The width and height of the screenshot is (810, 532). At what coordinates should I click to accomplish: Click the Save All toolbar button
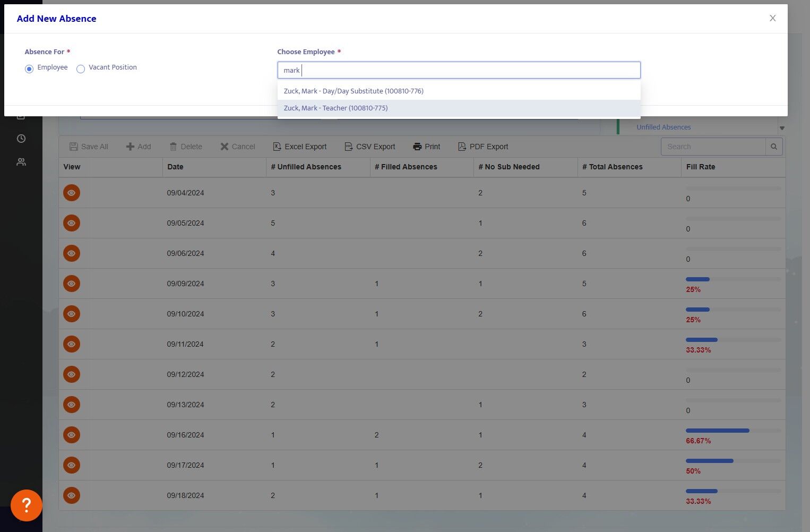point(89,147)
